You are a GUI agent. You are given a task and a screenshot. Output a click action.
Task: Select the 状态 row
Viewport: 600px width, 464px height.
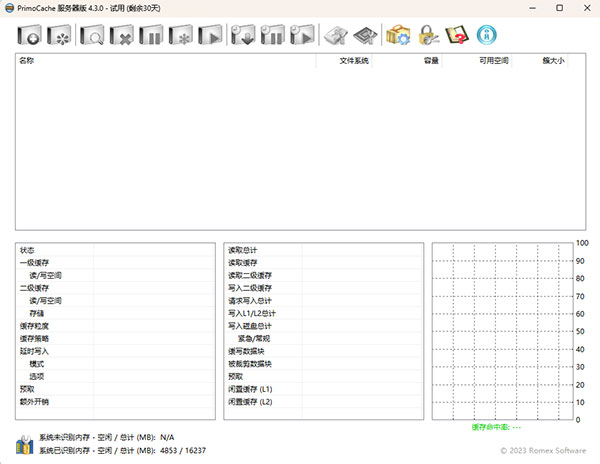tap(115, 250)
